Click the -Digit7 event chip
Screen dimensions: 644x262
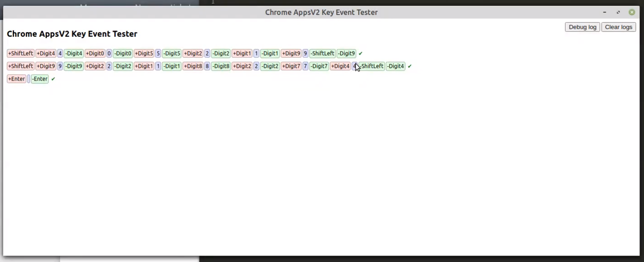319,66
